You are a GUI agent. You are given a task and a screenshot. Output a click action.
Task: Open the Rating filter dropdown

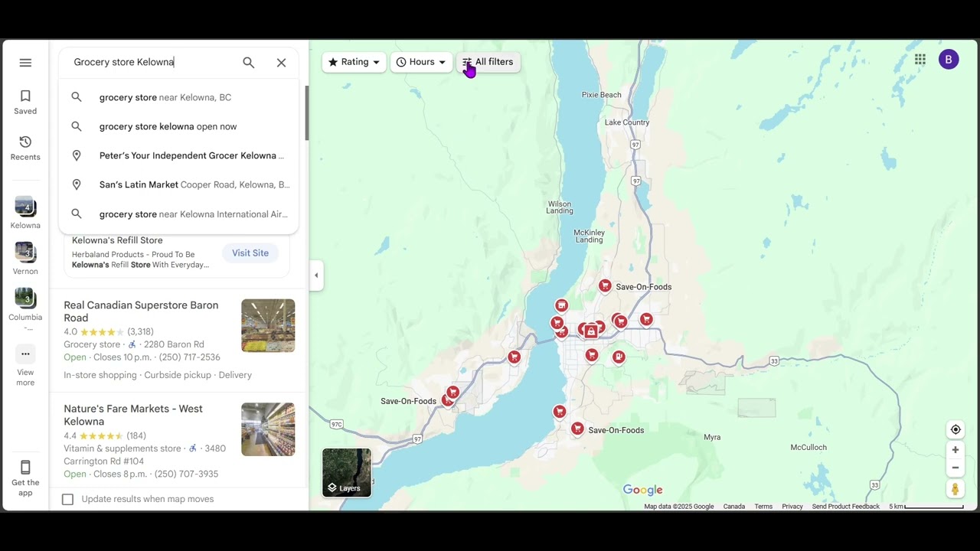tap(354, 62)
